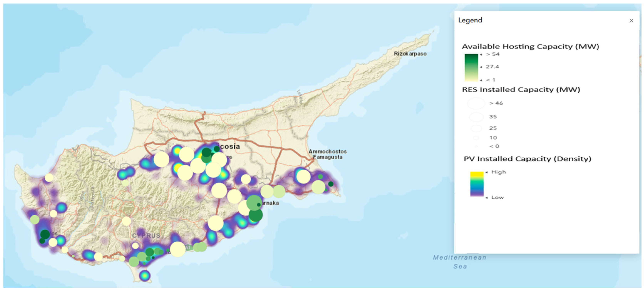Click the Legend panel title
This screenshot has width=644, height=292.
tap(470, 20)
